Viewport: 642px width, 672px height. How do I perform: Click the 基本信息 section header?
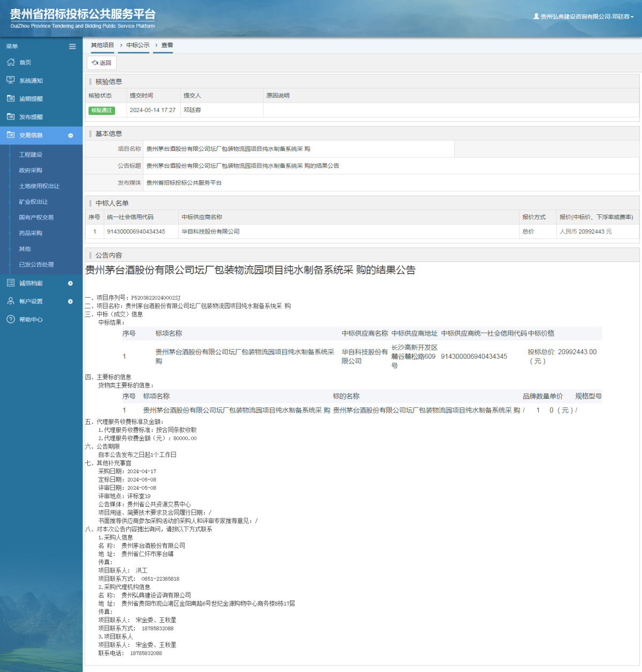[x=109, y=133]
